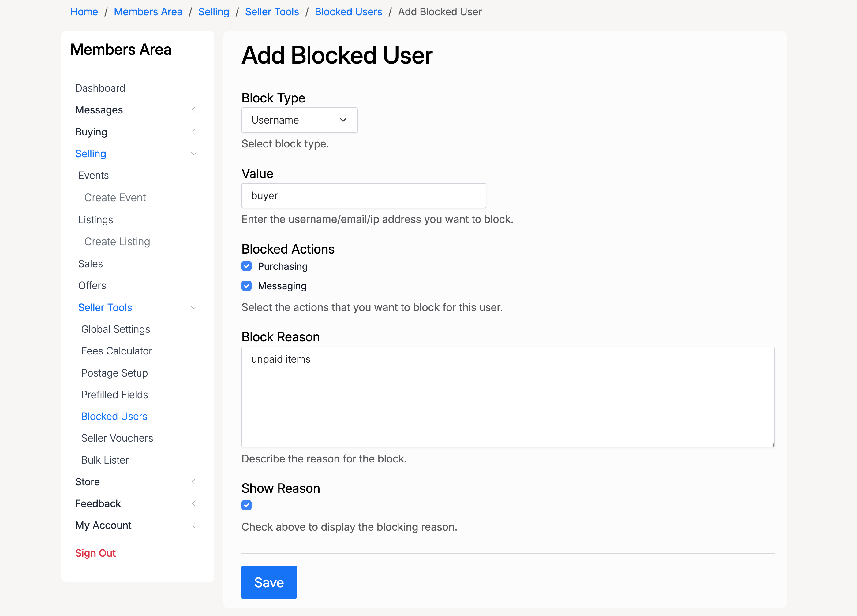857x616 pixels.
Task: Collapse the Selling sidebar section chevron
Action: click(194, 154)
